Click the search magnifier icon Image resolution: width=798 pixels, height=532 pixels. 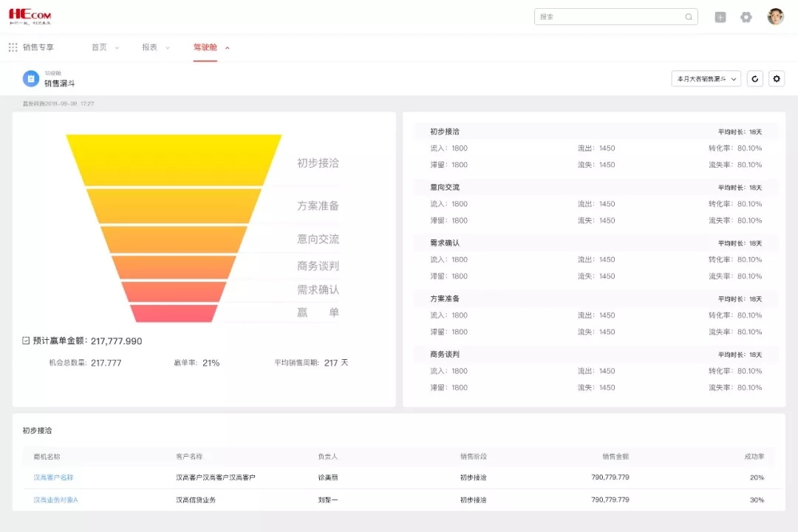point(689,17)
